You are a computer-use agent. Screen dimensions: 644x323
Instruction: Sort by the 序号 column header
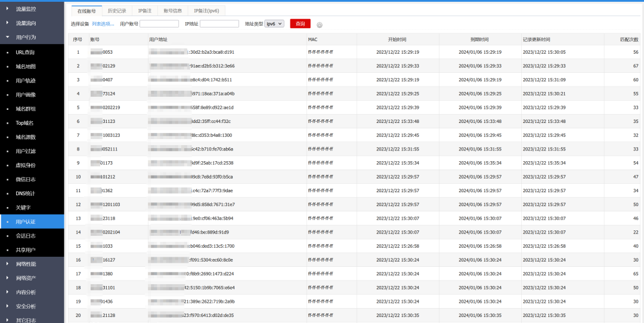pos(77,39)
